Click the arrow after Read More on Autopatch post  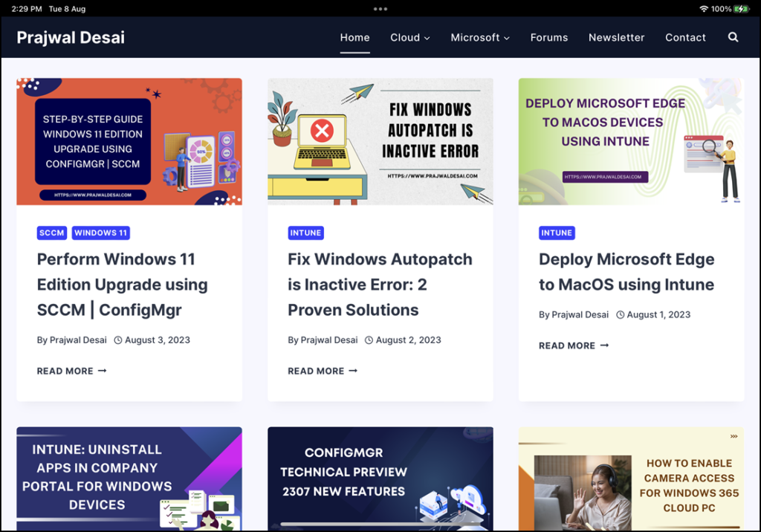353,371
